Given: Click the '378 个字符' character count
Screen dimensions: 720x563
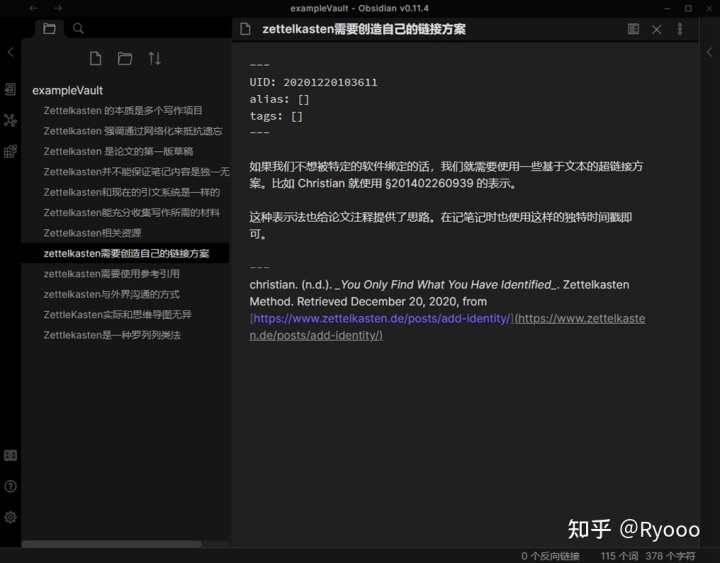Looking at the screenshot, I should 670,556.
